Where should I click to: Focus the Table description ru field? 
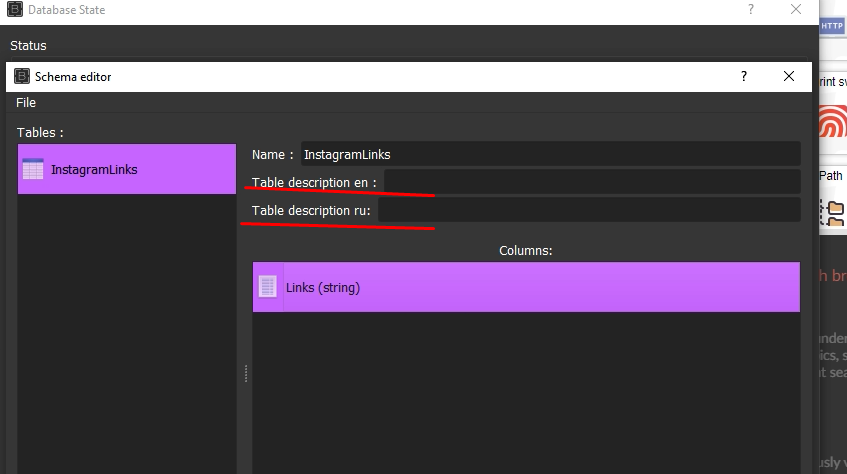pos(588,210)
